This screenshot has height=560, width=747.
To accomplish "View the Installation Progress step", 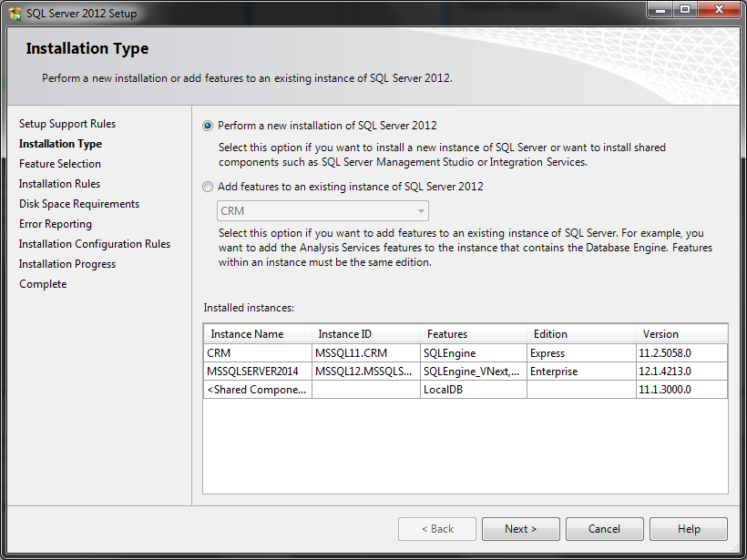I will 67,263.
